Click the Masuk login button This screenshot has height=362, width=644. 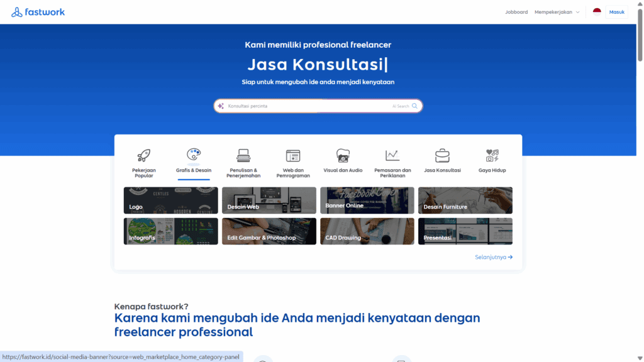click(616, 11)
